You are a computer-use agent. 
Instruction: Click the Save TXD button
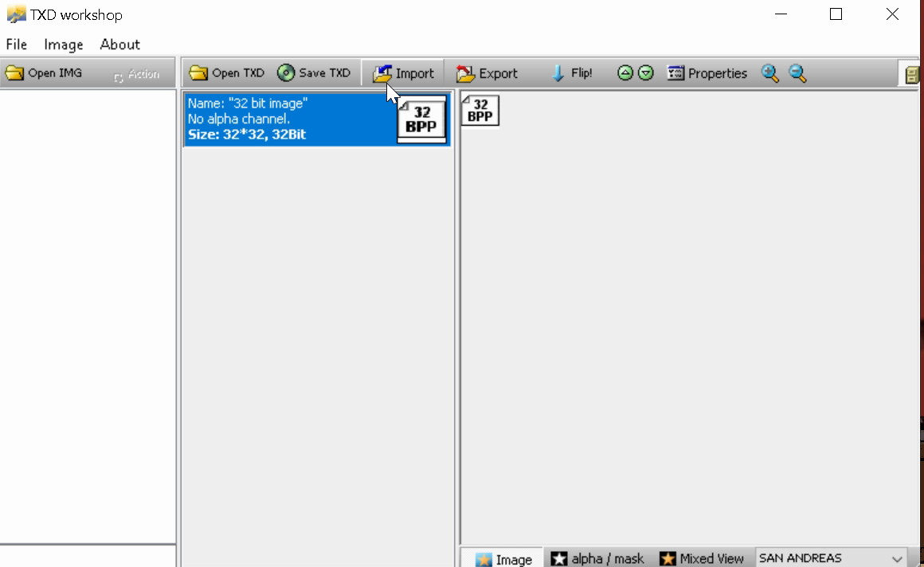(314, 73)
